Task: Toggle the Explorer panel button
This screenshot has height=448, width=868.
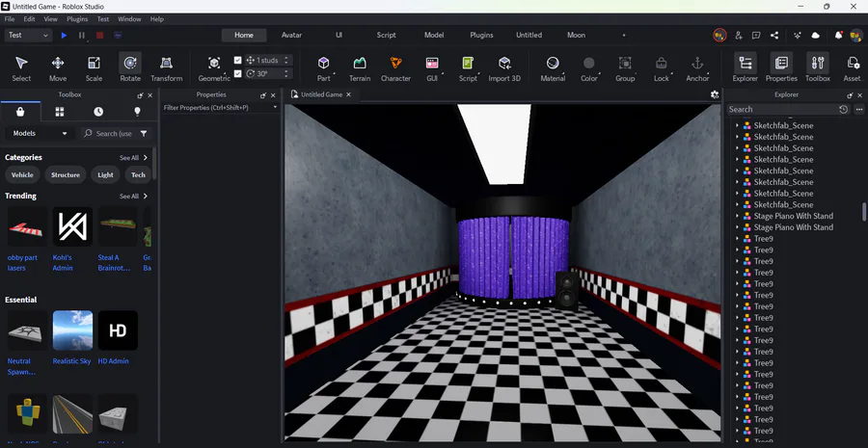Action: (745, 67)
